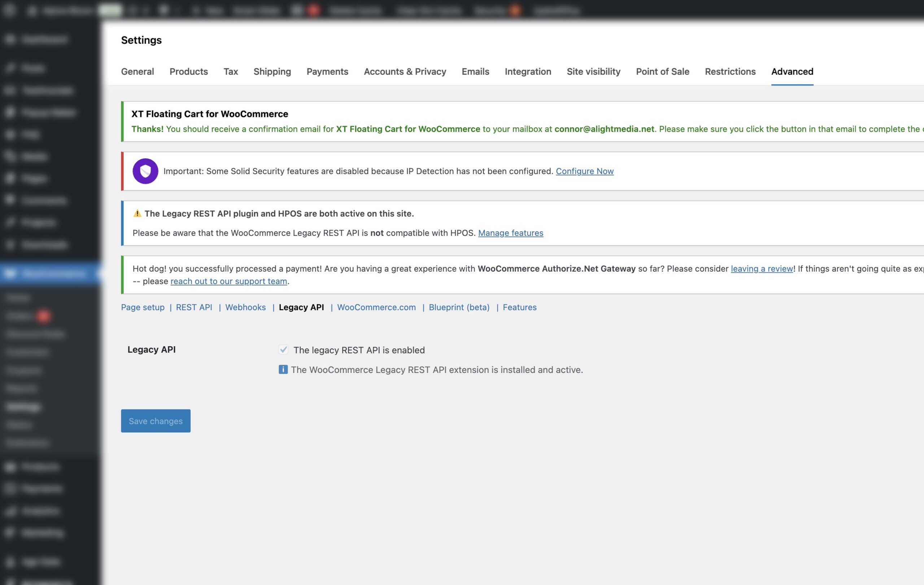Viewport: 924px width, 585px height.
Task: Click the WooCommerce Authorize.Net Gateway bold text
Action: coord(557,268)
